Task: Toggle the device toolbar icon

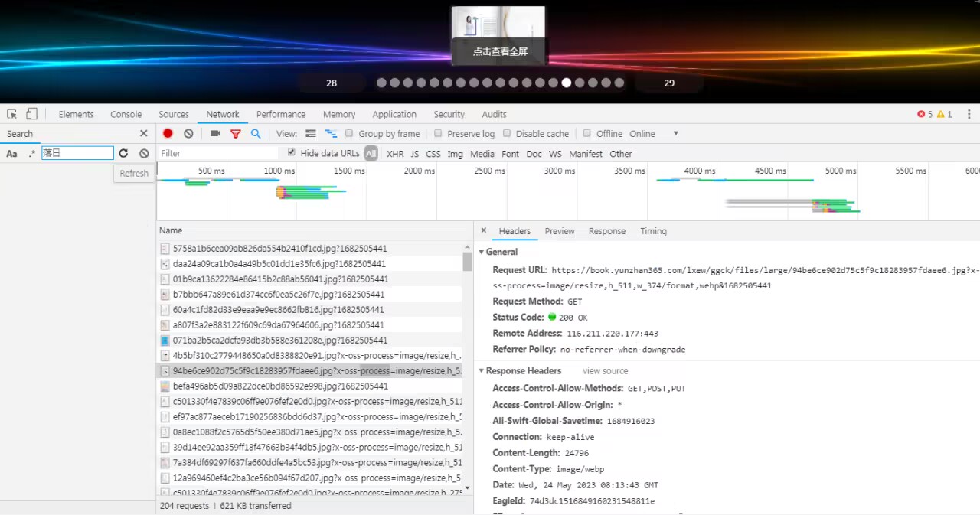Action: coord(31,114)
